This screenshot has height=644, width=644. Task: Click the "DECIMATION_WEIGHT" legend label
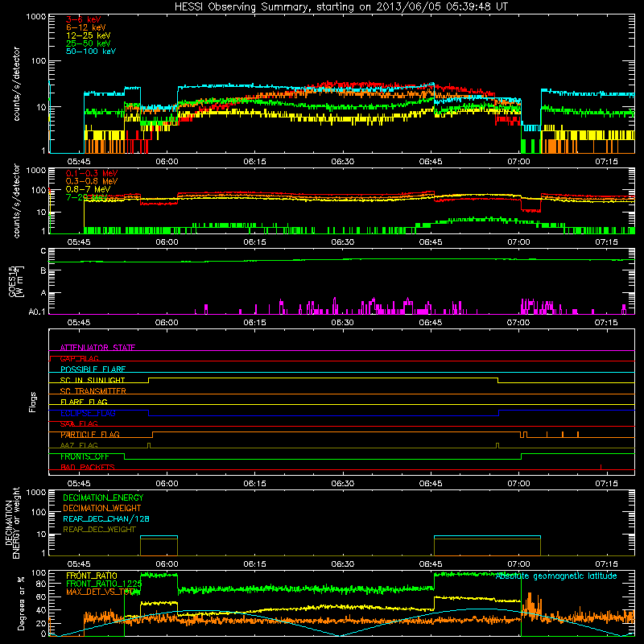[x=102, y=508]
